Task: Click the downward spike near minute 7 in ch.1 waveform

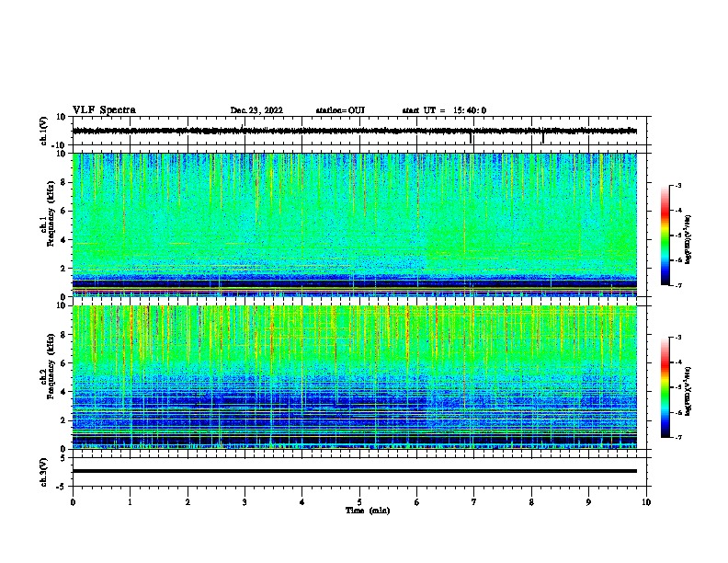Action: point(471,138)
